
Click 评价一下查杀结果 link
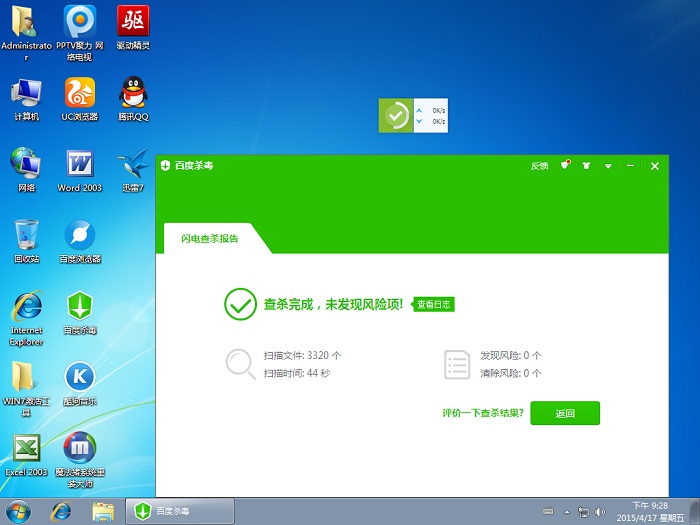coord(483,413)
